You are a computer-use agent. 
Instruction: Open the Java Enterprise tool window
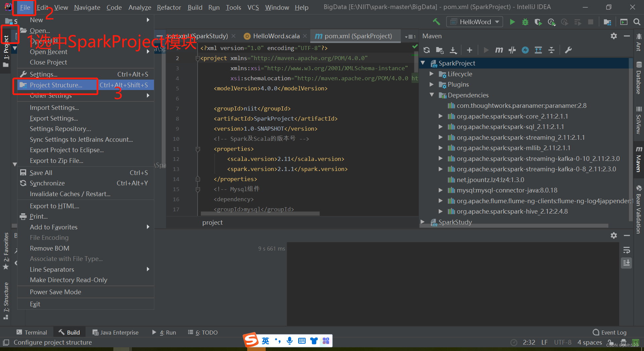pos(115,332)
